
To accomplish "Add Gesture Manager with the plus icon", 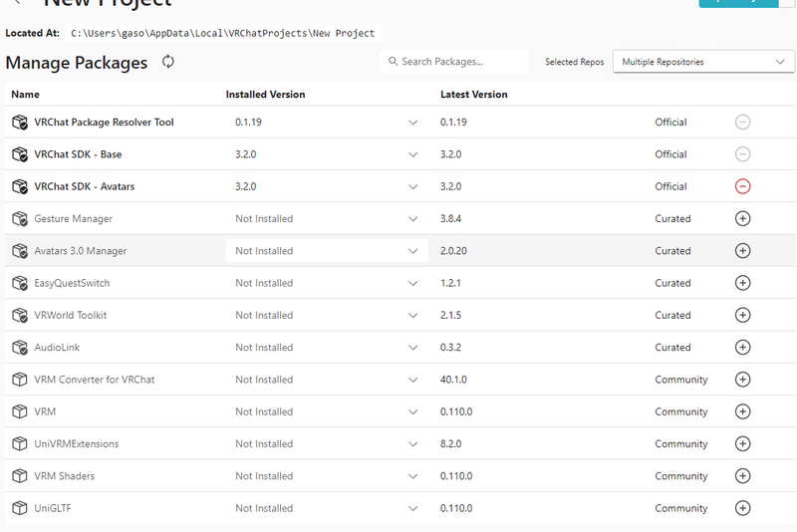I will (742, 218).
